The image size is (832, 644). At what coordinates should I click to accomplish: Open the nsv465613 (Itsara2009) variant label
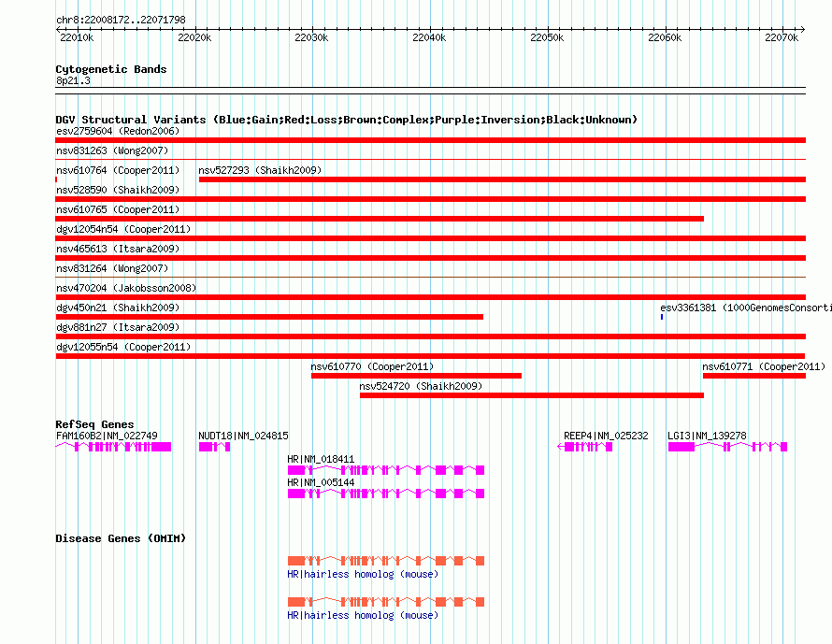point(118,249)
